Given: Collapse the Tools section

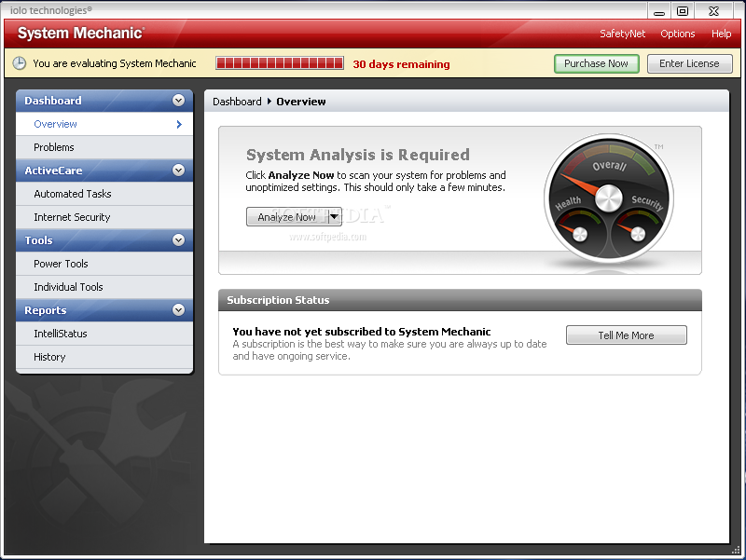Looking at the screenshot, I should 178,240.
